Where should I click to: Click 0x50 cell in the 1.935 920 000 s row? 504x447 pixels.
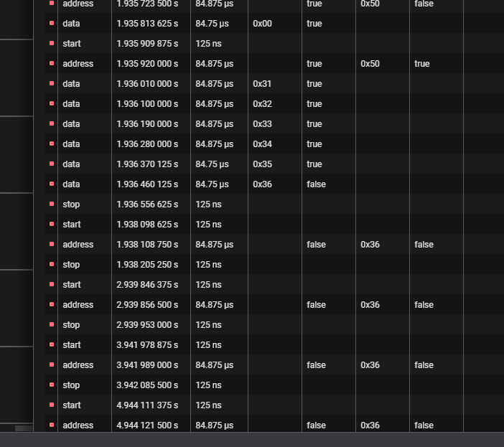tap(370, 64)
